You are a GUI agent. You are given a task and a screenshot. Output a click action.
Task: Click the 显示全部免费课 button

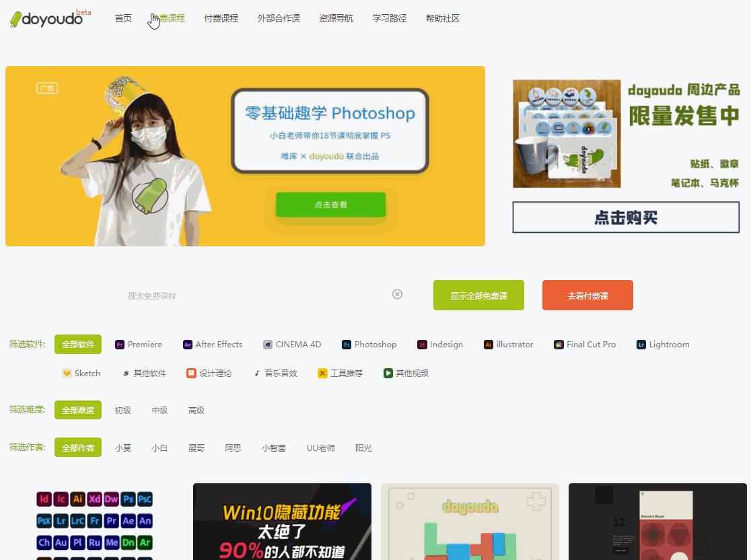pyautogui.click(x=478, y=295)
